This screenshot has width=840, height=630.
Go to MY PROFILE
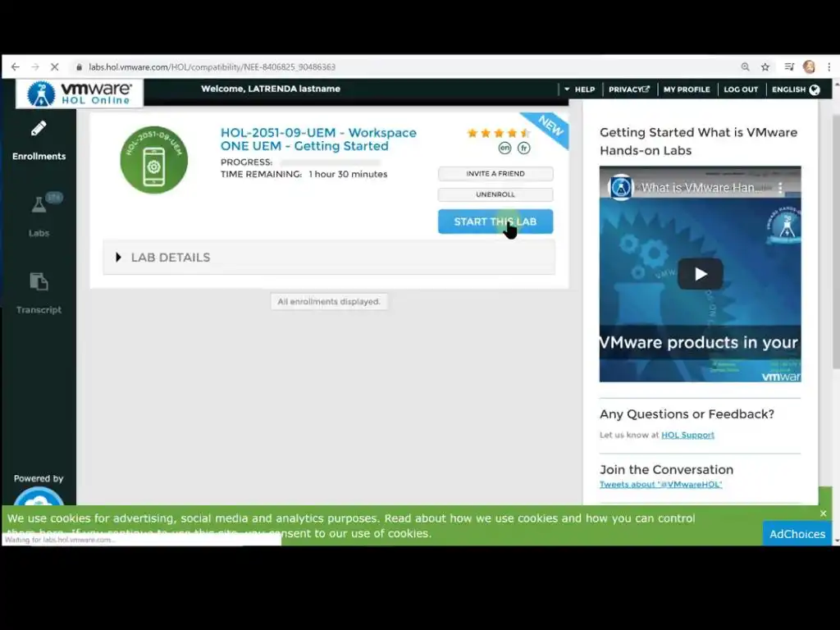(687, 89)
